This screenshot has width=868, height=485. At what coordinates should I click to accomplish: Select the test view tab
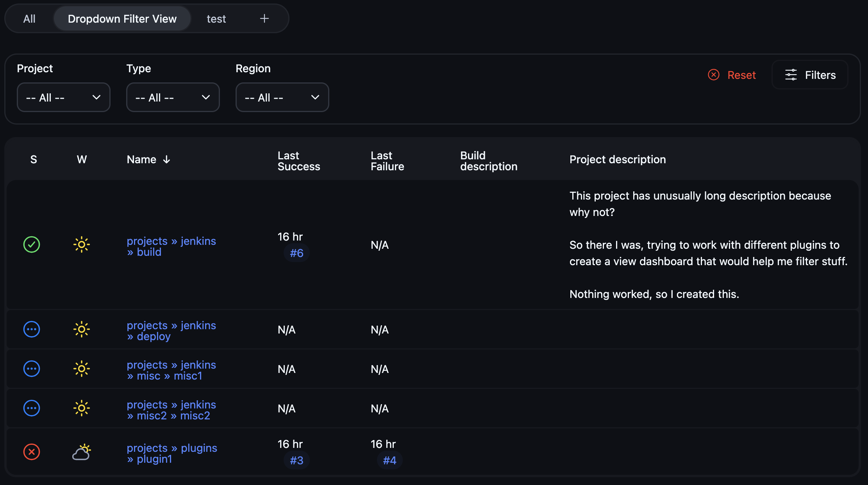pos(216,18)
